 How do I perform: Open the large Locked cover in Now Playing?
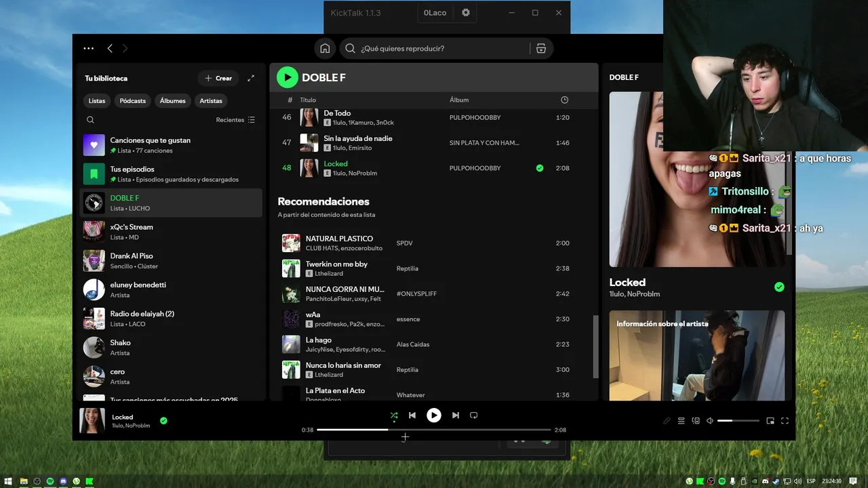[x=697, y=179]
